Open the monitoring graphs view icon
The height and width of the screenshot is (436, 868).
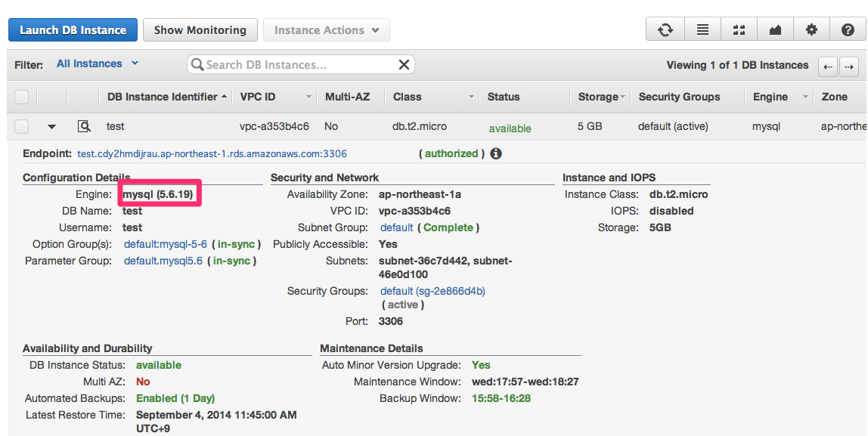click(x=775, y=29)
